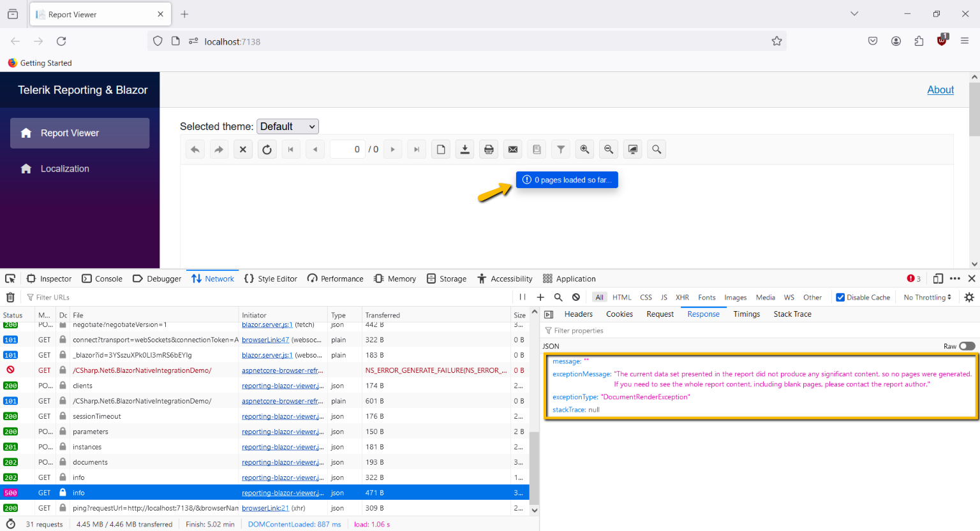Open the No Throttling dropdown

point(927,297)
